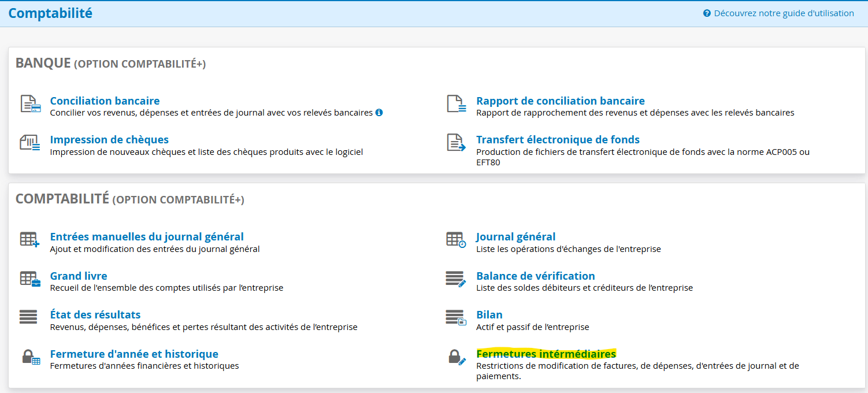The width and height of the screenshot is (868, 393).
Task: Click text "Fermetures d'années financières et historiques"
Action: point(144,366)
